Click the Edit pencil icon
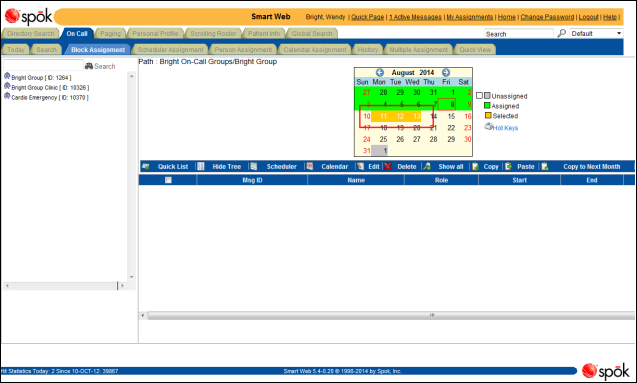Image resolution: width=637 pixels, height=383 pixels. pyautogui.click(x=360, y=167)
